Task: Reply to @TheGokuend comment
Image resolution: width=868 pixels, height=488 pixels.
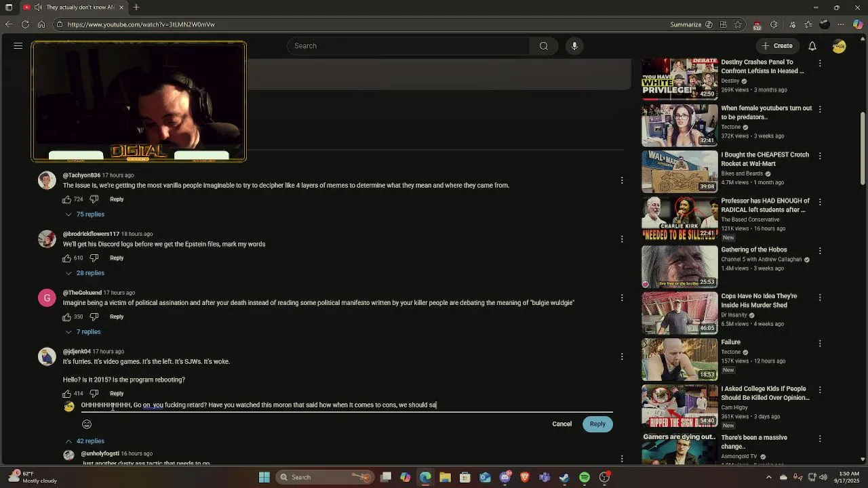Action: coord(117,317)
